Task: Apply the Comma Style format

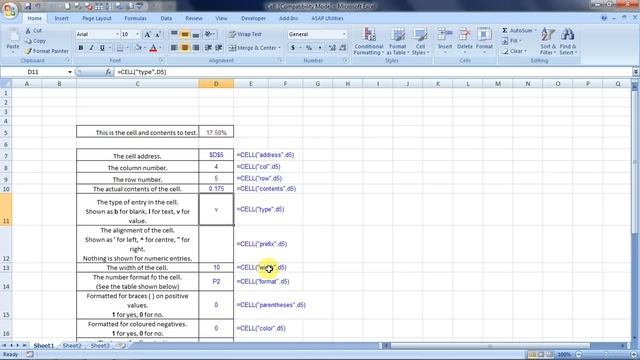Action: [320, 48]
